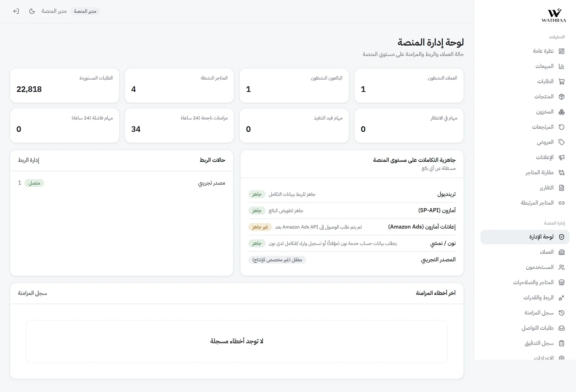Image resolution: width=576 pixels, height=392 pixels.
Task: Click the المستخدمون users icon
Action: [562, 267]
